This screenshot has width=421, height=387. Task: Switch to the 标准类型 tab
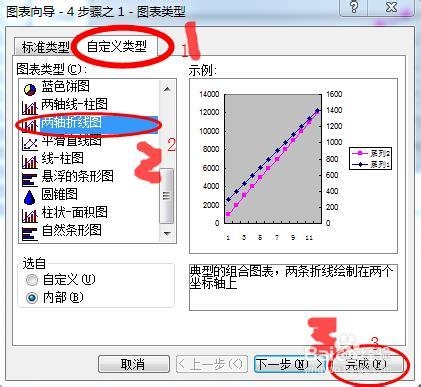point(45,47)
